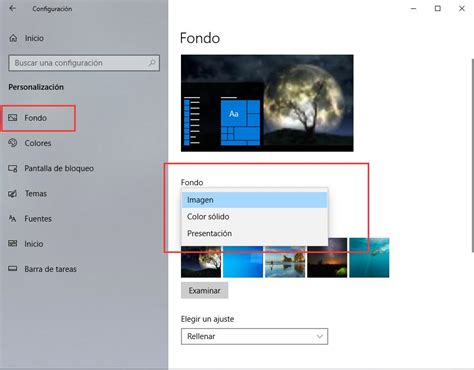
Task: Open the Temas settings page
Action: click(x=36, y=194)
